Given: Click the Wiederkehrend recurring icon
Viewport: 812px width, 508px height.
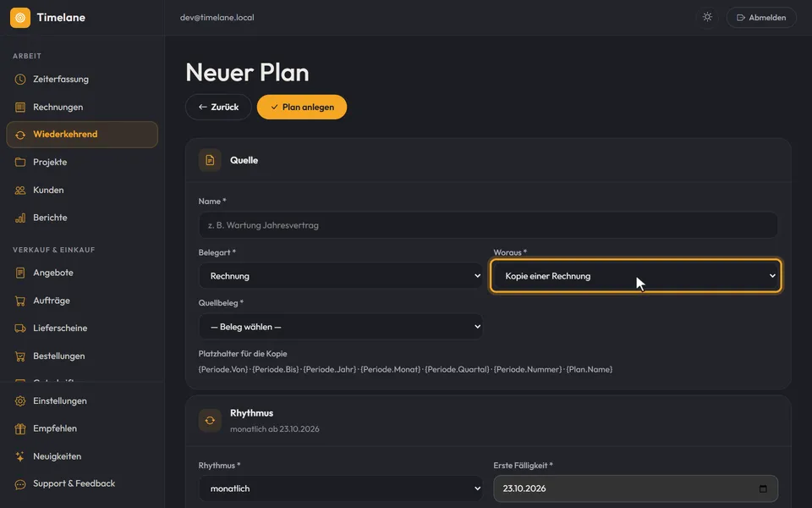Looking at the screenshot, I should (x=20, y=135).
